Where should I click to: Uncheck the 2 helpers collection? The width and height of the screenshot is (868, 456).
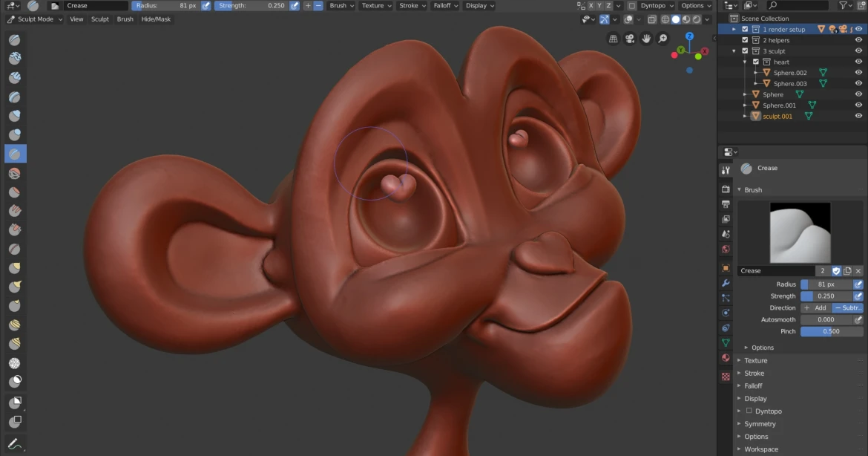point(745,40)
